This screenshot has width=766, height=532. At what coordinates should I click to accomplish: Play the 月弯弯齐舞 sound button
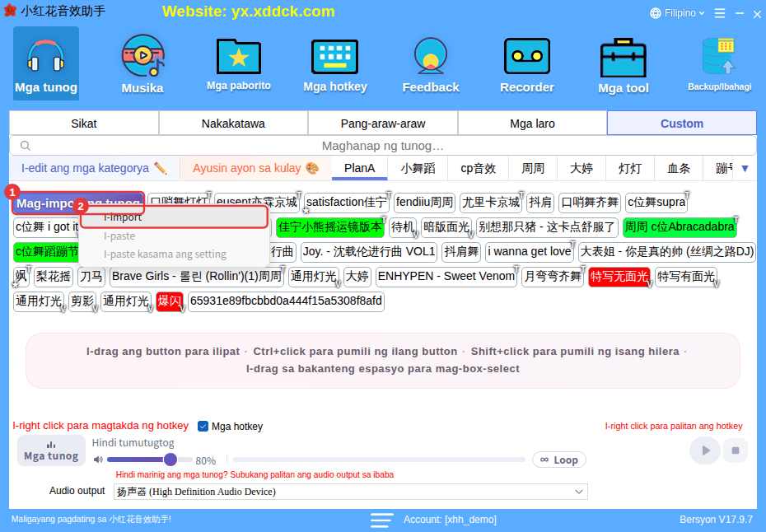pos(553,277)
